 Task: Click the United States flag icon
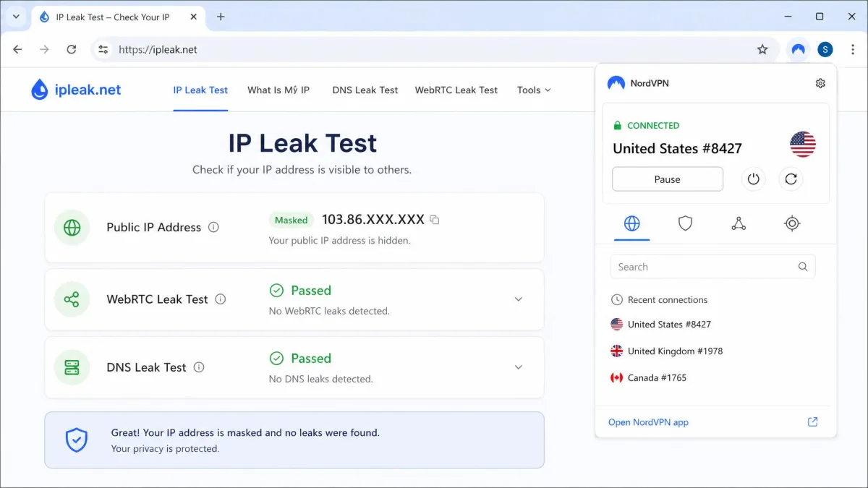pyautogui.click(x=803, y=145)
